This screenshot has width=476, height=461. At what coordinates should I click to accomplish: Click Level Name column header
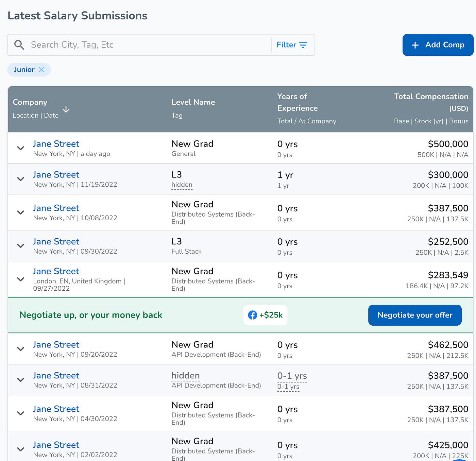193,102
